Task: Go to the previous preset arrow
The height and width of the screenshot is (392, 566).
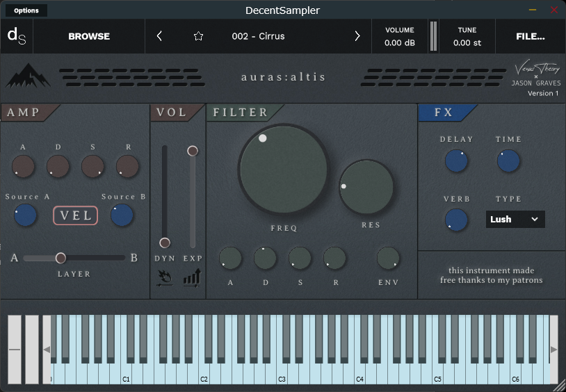Action: coord(159,36)
